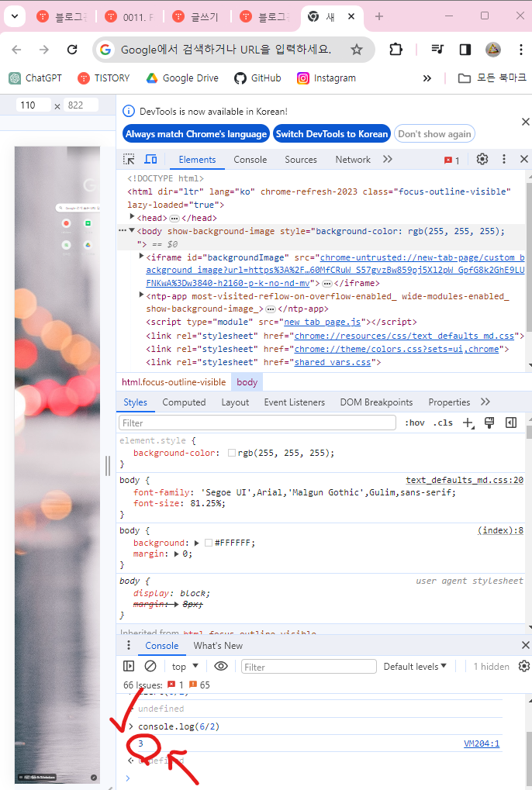532x790 pixels.
Task: Toggle the :hov element state button
Action: (x=415, y=423)
